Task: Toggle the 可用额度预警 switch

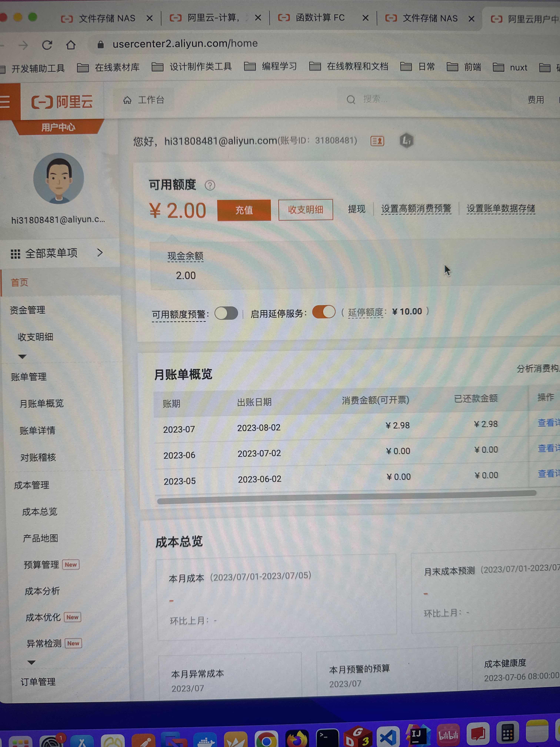Action: (226, 313)
